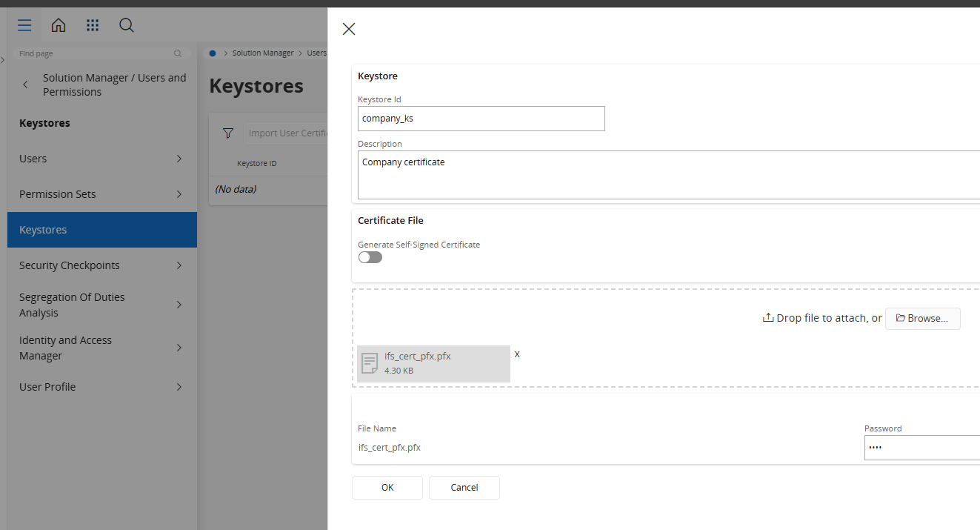The height and width of the screenshot is (530, 980).
Task: Expand Identity and Access Manager submenu
Action: (179, 348)
